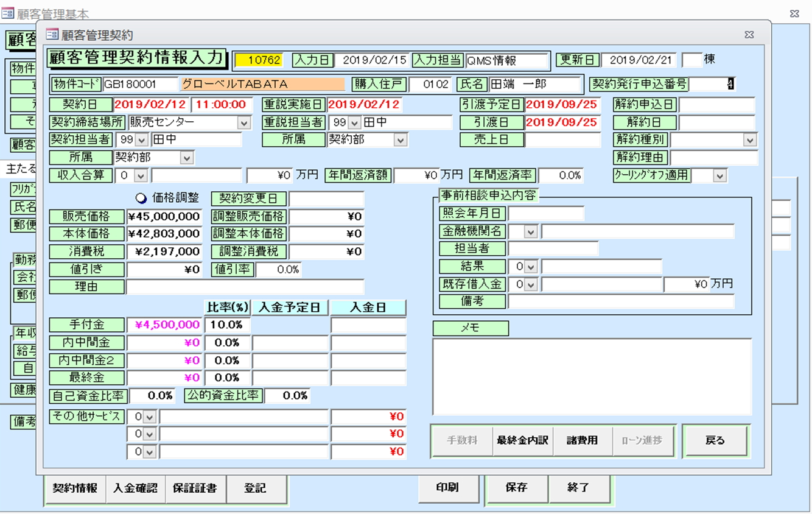The image size is (812, 514).
Task: Click the 終了 button
Action: [x=578, y=488]
